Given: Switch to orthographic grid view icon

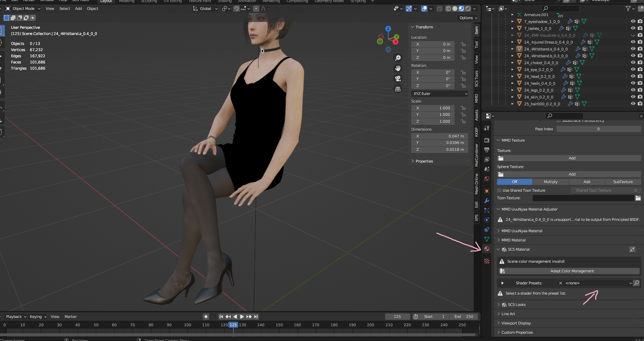Looking at the screenshot, I should tap(398, 89).
